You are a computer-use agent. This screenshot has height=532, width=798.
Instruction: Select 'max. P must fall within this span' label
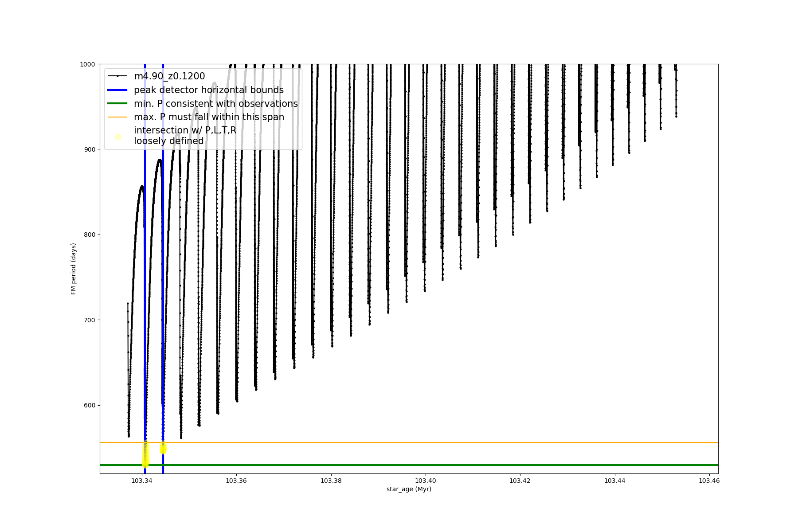[x=209, y=117]
